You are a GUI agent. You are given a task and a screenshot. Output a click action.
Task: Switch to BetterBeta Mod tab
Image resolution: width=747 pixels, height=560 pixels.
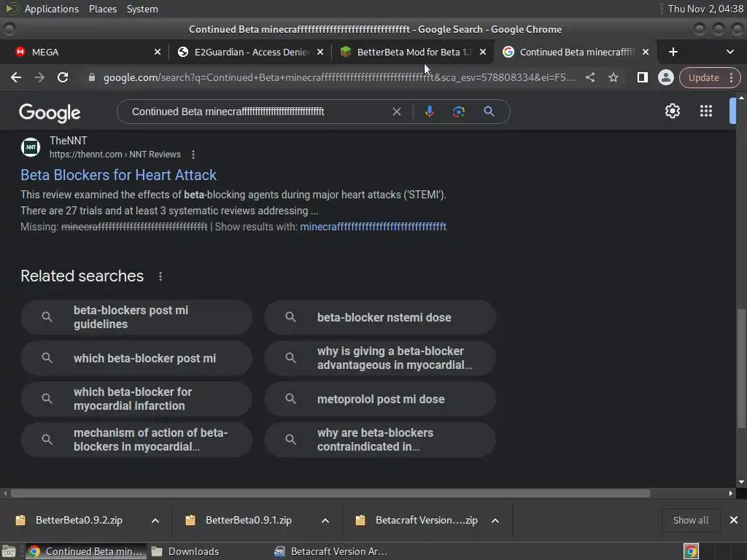[414, 52]
